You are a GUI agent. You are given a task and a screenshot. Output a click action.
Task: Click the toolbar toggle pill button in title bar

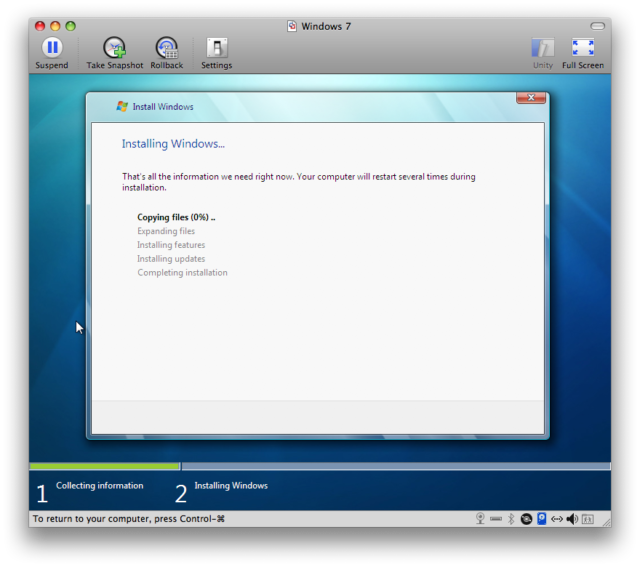tap(597, 26)
